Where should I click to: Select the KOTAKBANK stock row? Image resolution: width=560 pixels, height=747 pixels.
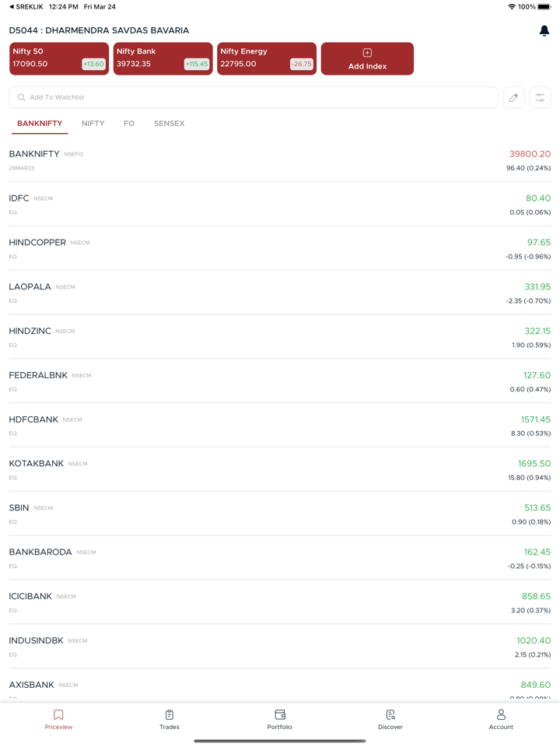279,469
